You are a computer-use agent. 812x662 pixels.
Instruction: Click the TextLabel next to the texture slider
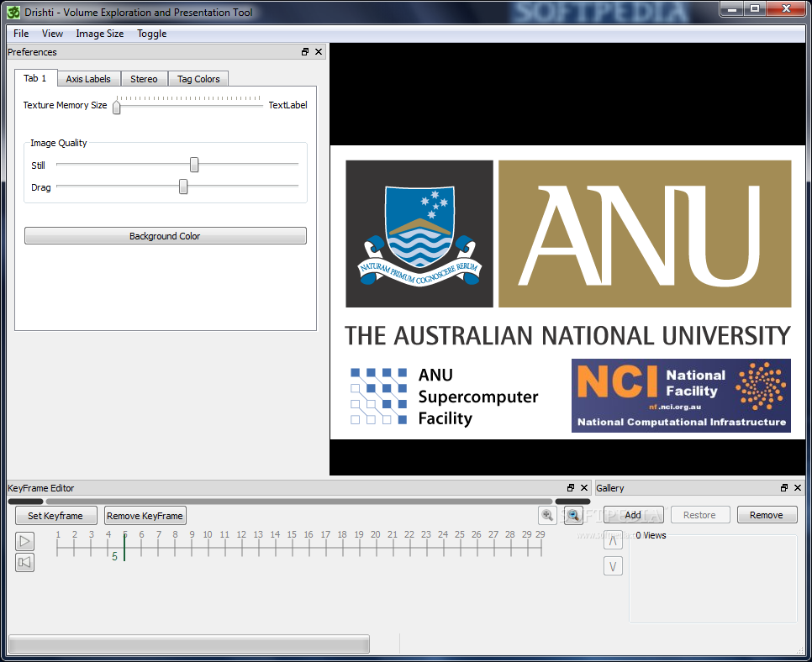click(x=288, y=105)
